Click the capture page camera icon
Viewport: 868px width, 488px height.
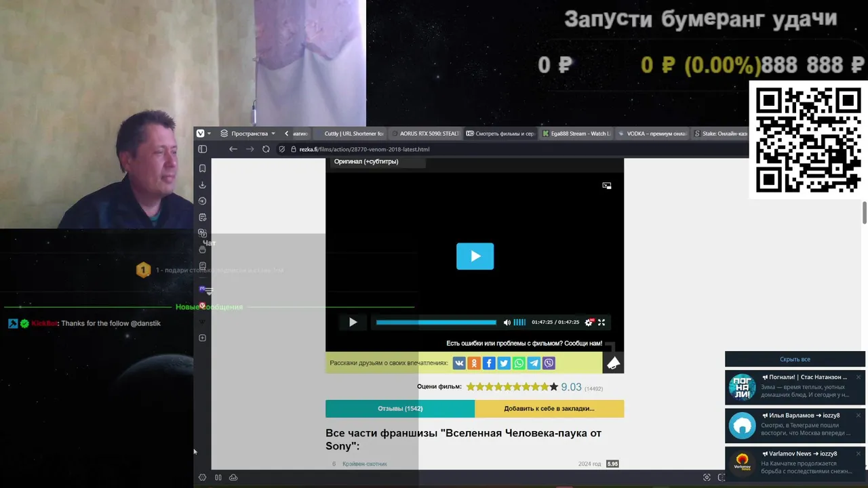(707, 477)
